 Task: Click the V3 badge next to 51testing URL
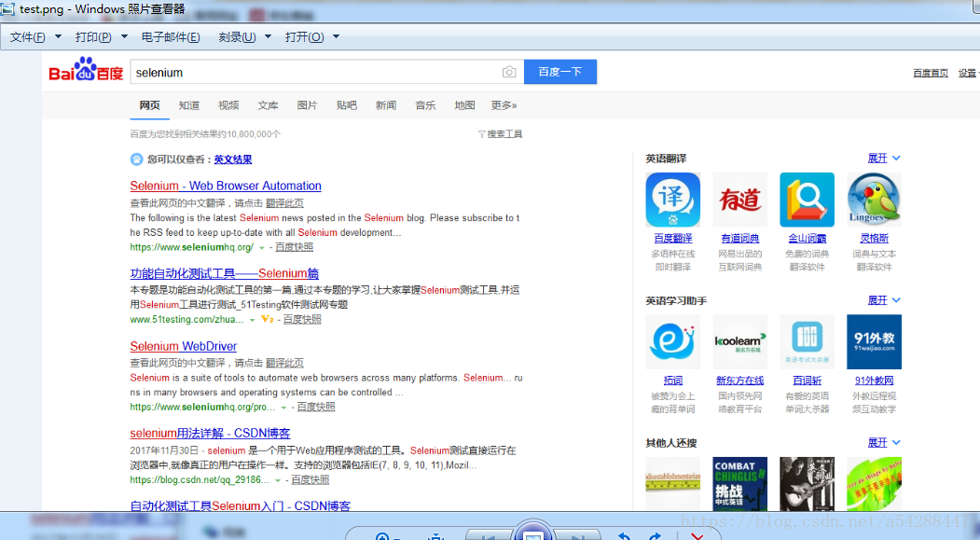tap(267, 319)
